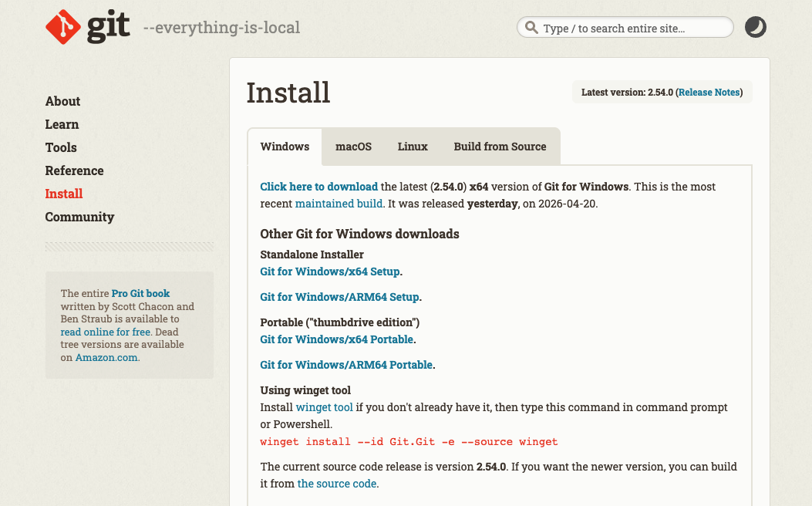Screen dimensions: 812x506
Task: Open the Community page
Action: (79, 217)
